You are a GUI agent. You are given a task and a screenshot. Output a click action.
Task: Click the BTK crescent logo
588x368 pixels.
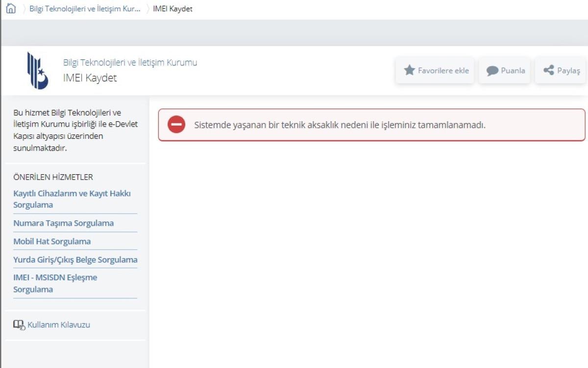37,71
